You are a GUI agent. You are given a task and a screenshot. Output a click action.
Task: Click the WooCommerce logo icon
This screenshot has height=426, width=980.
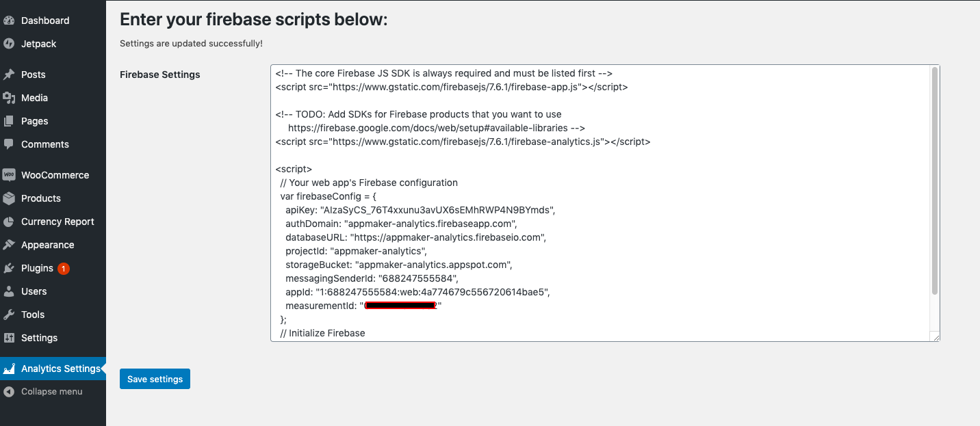coord(9,175)
